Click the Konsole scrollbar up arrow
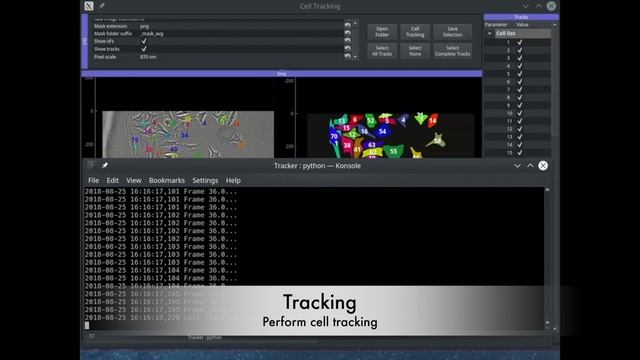The height and width of the screenshot is (360, 640). [547, 190]
